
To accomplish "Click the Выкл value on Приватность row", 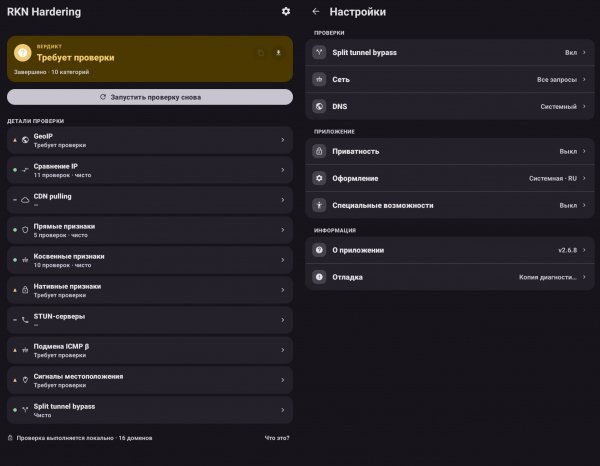I will 568,152.
